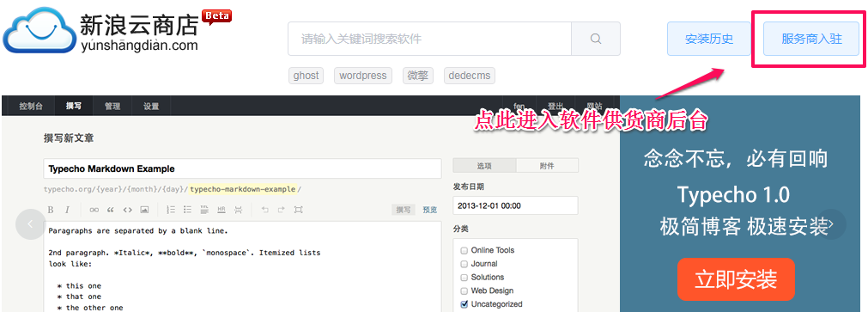Select the 撰写 editor mode tab
This screenshot has height=312, width=868.
coord(404,210)
